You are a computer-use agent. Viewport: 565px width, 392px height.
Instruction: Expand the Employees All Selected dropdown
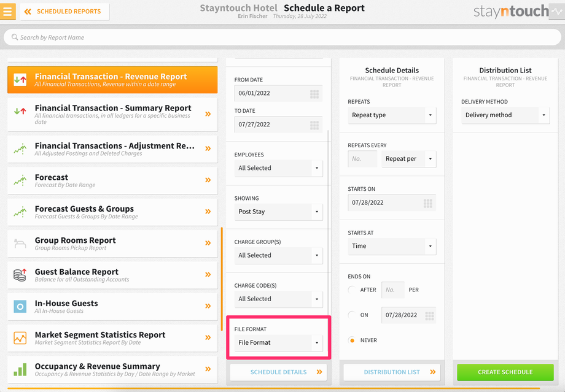[278, 168]
